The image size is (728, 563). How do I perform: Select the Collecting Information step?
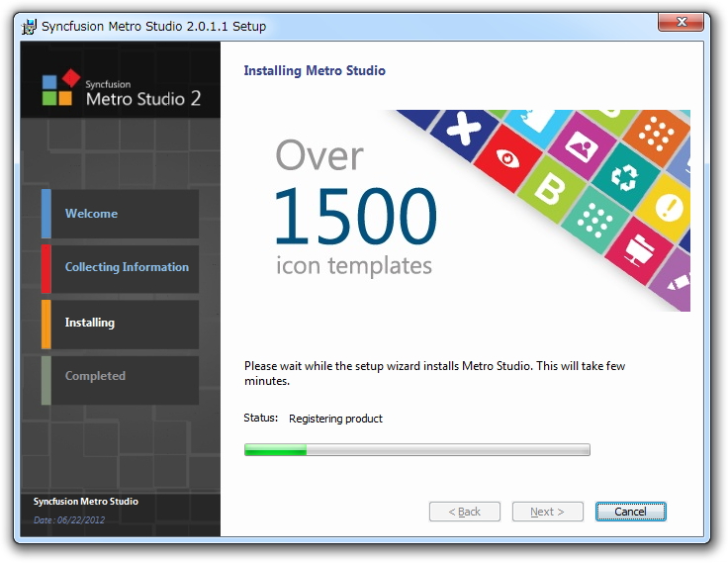(121, 269)
